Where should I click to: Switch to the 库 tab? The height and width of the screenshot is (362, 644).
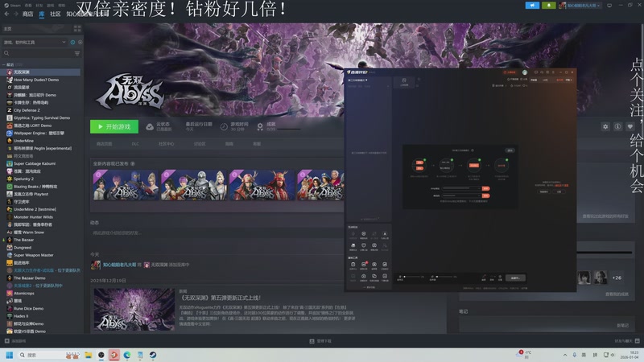pyautogui.click(x=42, y=14)
